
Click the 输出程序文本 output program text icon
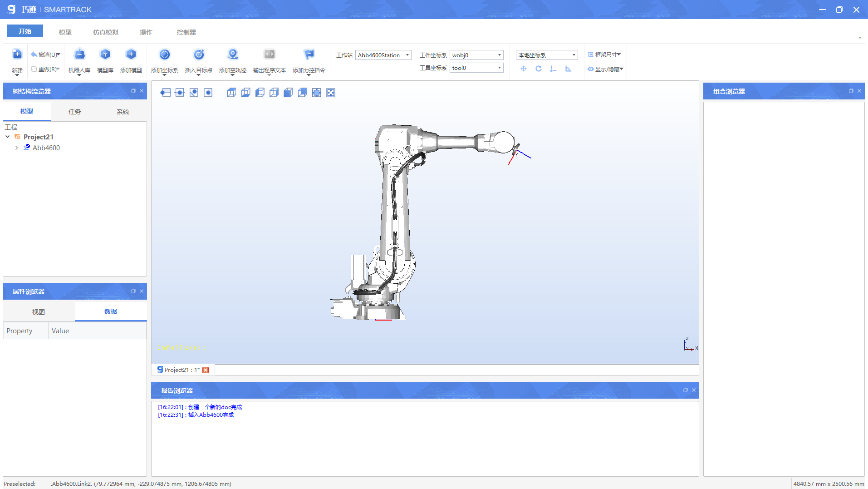pos(270,54)
